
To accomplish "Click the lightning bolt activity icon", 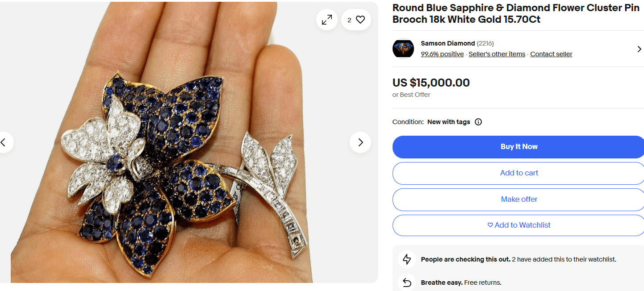I will click(x=406, y=259).
